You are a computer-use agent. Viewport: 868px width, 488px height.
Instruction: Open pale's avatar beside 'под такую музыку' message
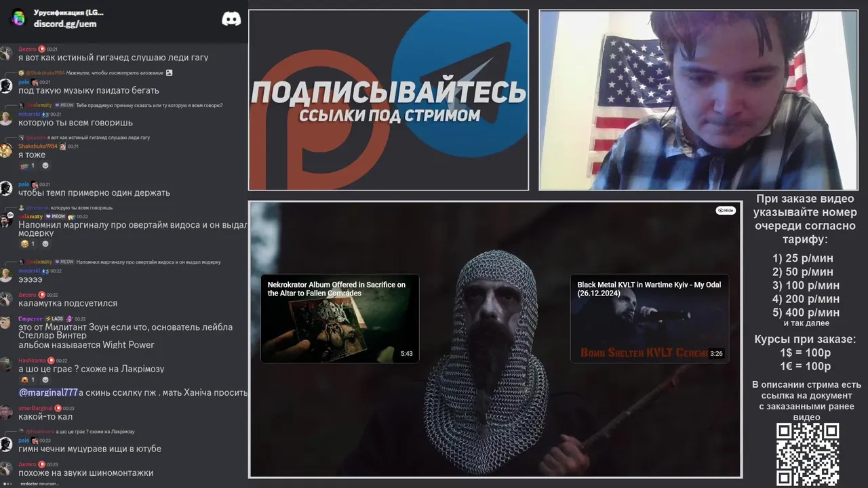[x=6, y=86]
